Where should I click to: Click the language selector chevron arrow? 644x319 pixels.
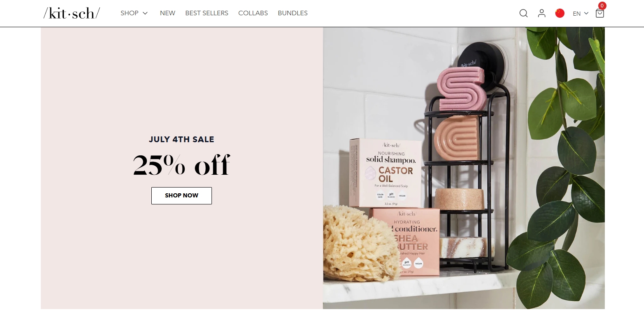pos(586,13)
